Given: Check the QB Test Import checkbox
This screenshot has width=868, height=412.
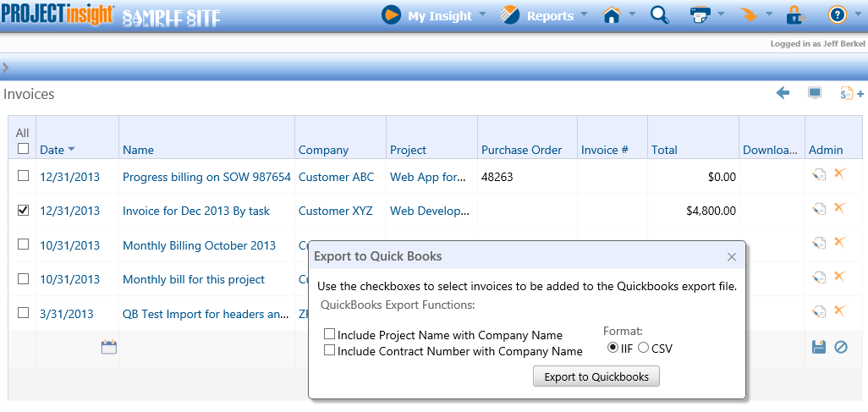Looking at the screenshot, I should 23,313.
